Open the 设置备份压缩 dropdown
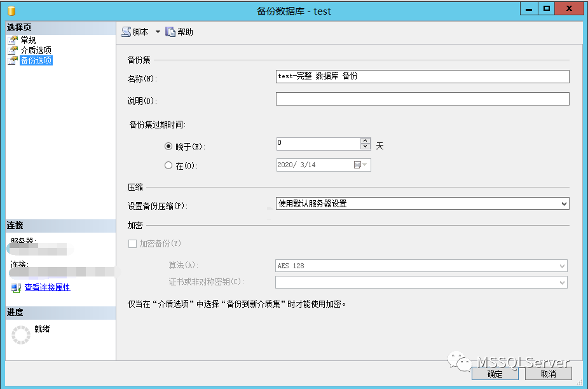This screenshot has height=389, width=588. pos(423,203)
